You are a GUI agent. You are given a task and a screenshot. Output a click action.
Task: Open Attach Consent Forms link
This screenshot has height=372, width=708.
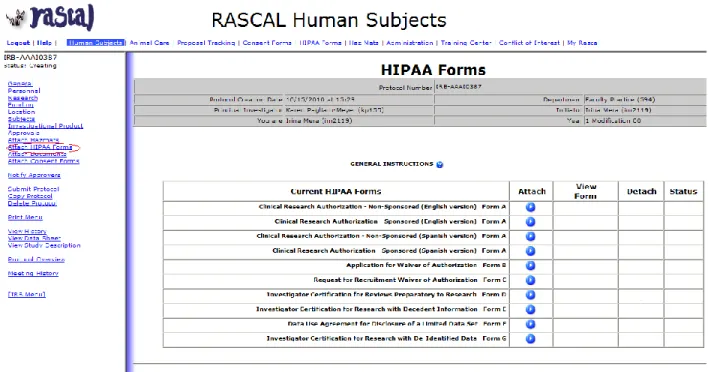click(43, 161)
